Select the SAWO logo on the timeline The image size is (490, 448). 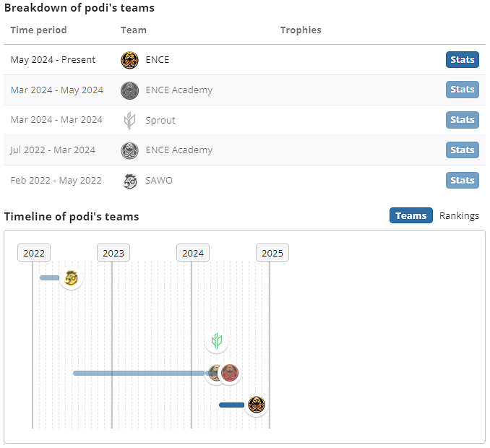coord(71,277)
